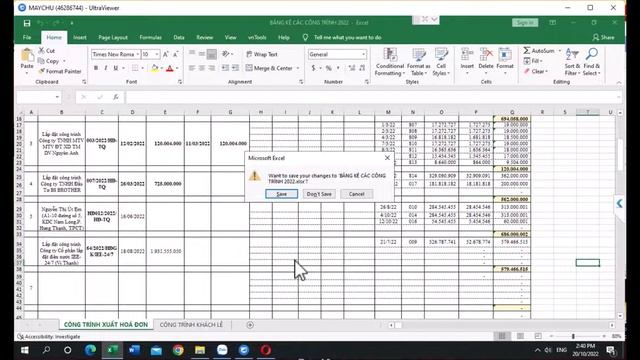Viewport: 640px width, 360px height.
Task: Expand the UltraViewer side panel arrow
Action: 620,203
